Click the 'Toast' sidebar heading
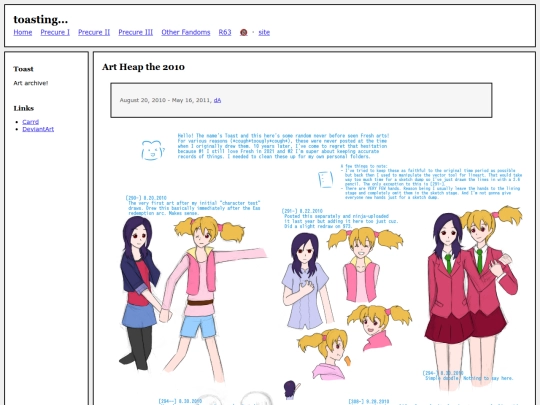Viewport: 540px width, 405px height. (23, 69)
